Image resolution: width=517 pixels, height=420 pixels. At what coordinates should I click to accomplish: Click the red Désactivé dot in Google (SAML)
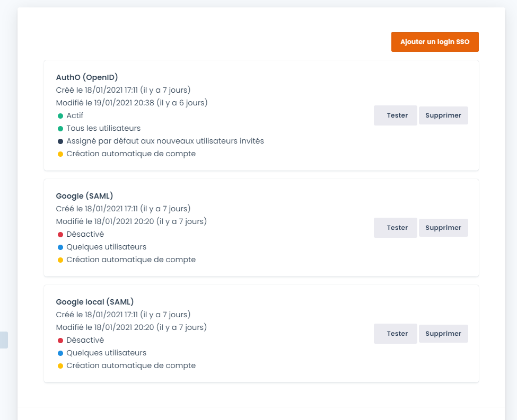(x=60, y=235)
